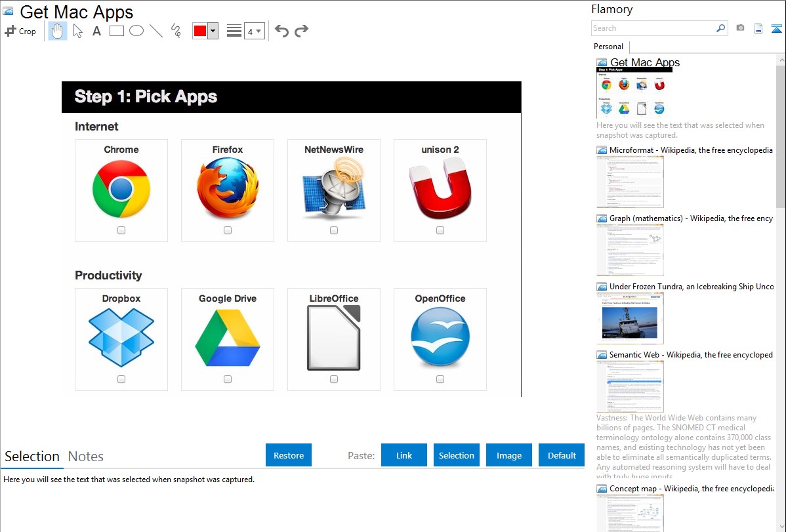Open the Under Frozen Tundra snapshot thumbnail
786x532 pixels.
pyautogui.click(x=630, y=318)
